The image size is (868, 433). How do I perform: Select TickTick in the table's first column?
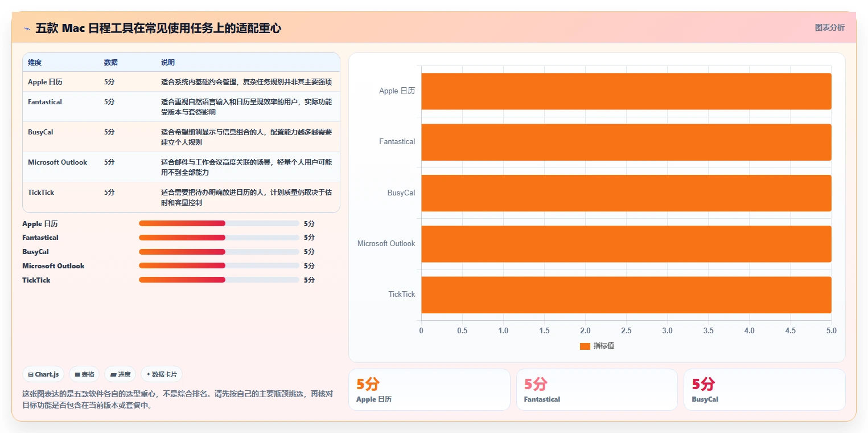(x=41, y=193)
